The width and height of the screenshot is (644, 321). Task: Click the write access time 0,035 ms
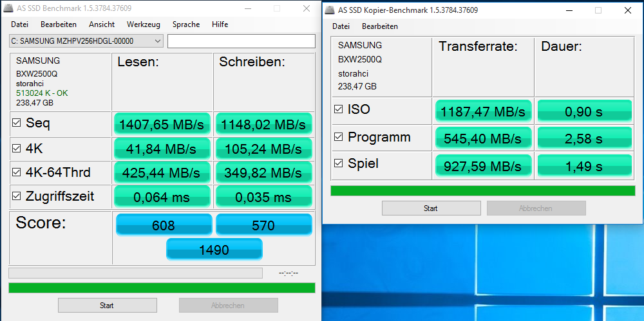tap(263, 197)
